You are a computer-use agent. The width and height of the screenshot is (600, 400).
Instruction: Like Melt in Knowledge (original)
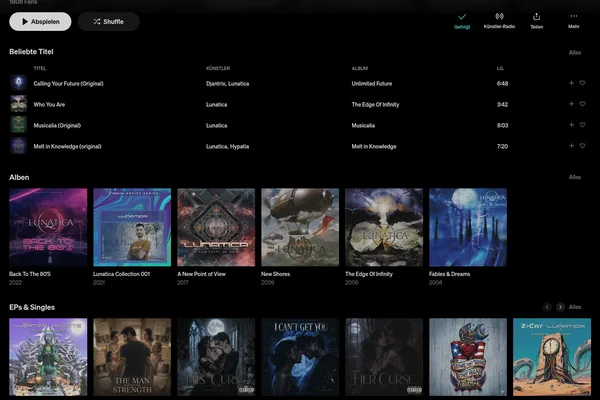[x=582, y=146]
